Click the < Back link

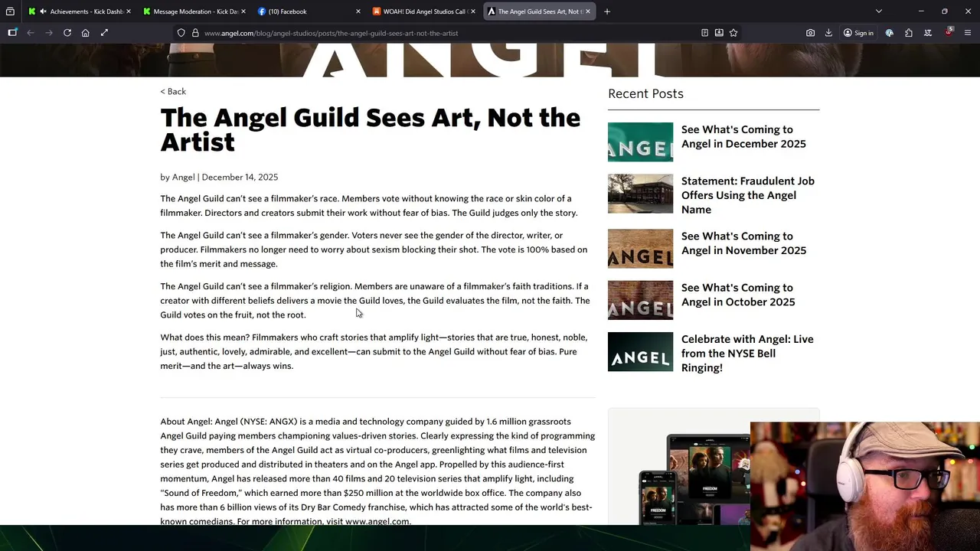(x=173, y=91)
